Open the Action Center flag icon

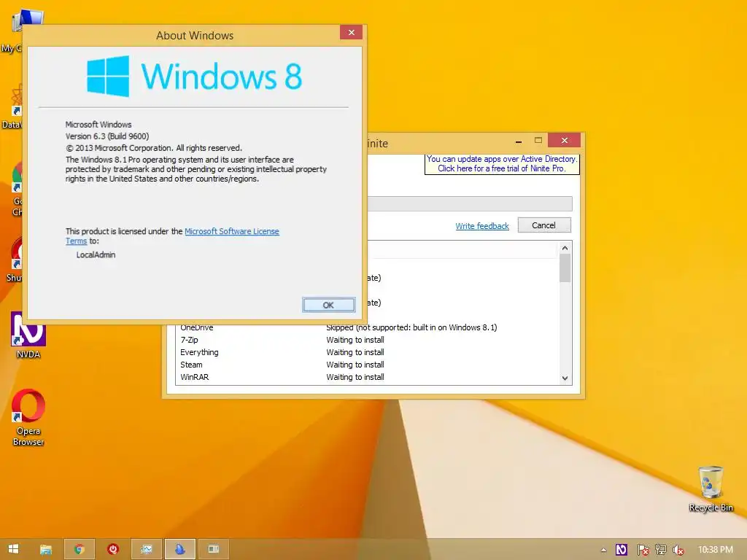pos(643,550)
